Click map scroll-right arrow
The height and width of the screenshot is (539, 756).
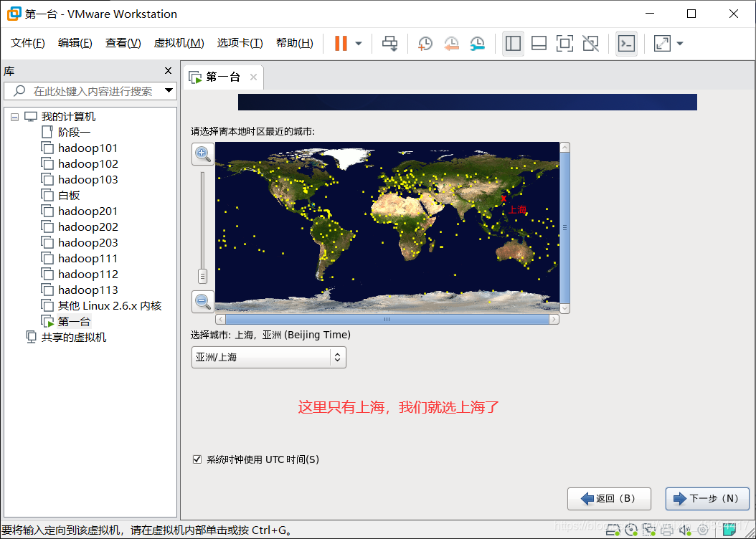(554, 319)
